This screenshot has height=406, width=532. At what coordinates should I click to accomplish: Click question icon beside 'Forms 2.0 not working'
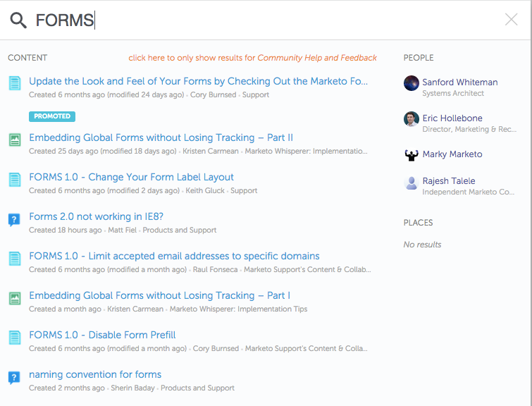[14, 220]
